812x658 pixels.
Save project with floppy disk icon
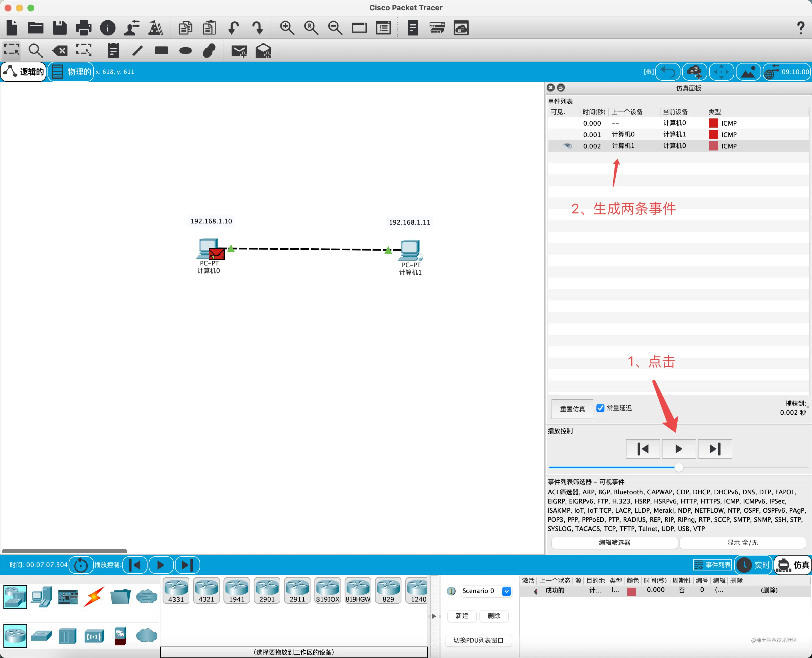[59, 28]
